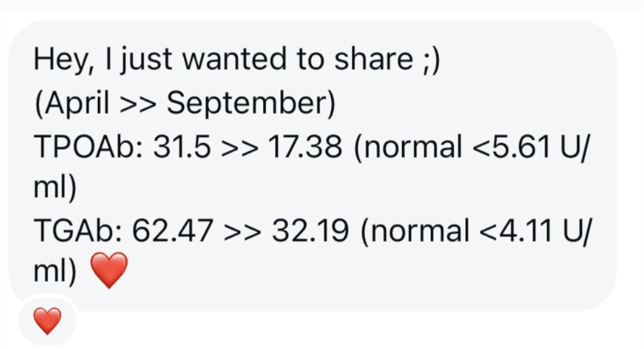
Task: Click the red heart emoji inside the message
Action: 107,272
